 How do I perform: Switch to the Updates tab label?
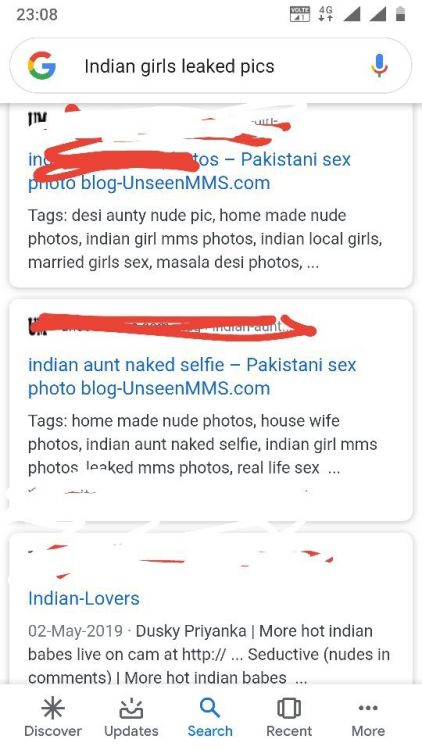tap(131, 731)
